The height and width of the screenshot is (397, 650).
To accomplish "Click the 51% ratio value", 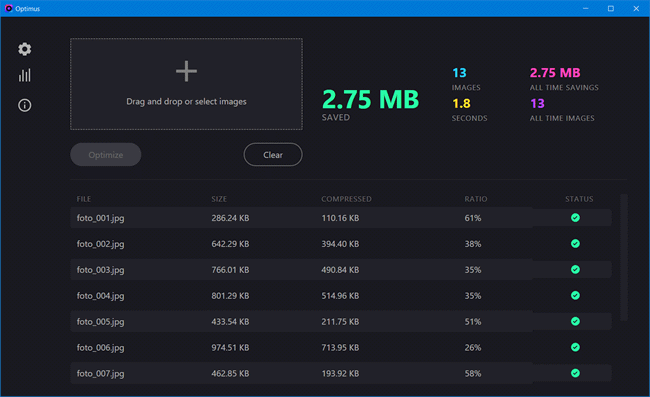I will click(473, 322).
